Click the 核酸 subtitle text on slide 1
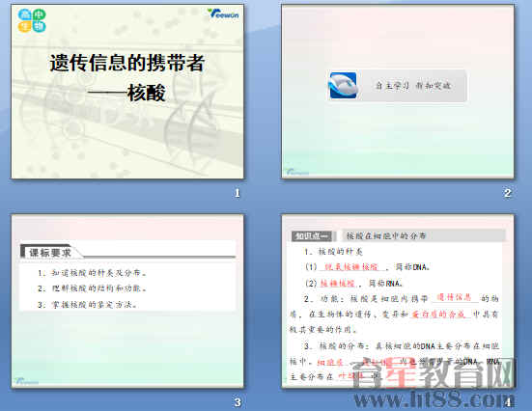Image resolution: width=532 pixels, height=411 pixels. point(146,93)
